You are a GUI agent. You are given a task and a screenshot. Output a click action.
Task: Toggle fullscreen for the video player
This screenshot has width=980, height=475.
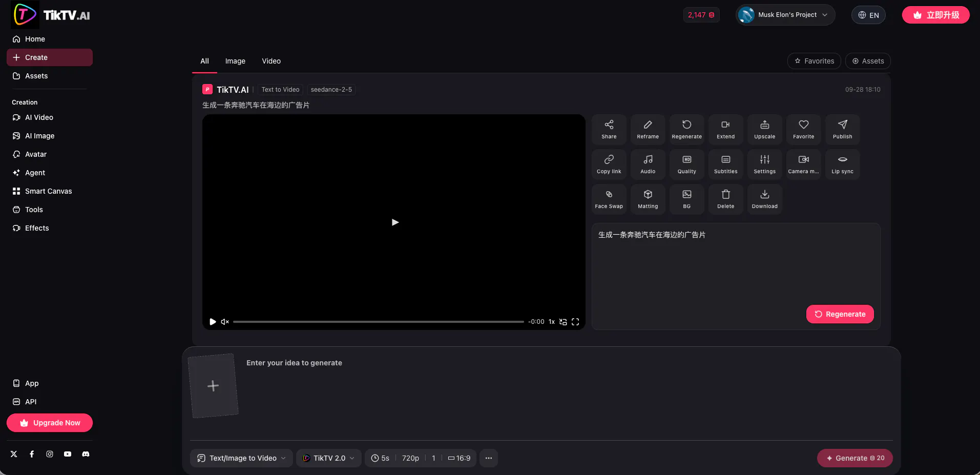point(575,322)
